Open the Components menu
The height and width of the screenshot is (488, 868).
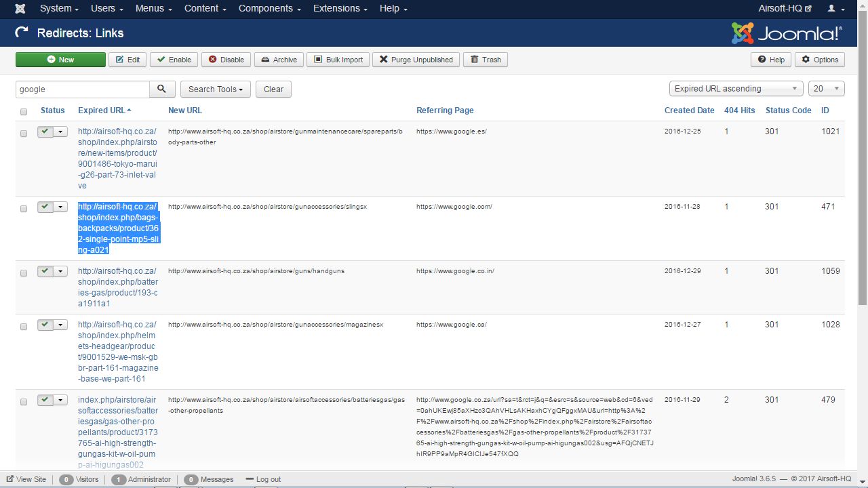tap(270, 8)
